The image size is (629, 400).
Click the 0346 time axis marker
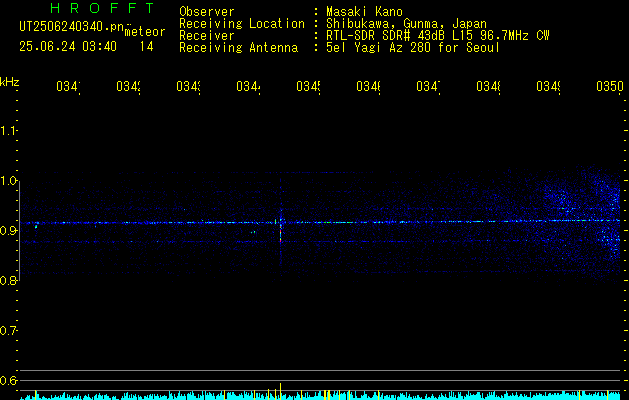coord(369,87)
